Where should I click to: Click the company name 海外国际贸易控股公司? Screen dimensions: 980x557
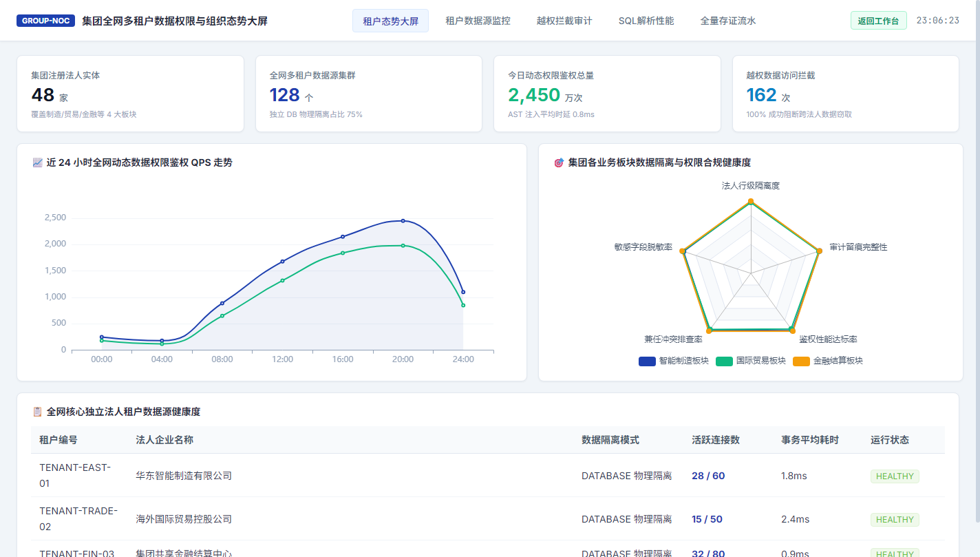pyautogui.click(x=184, y=519)
